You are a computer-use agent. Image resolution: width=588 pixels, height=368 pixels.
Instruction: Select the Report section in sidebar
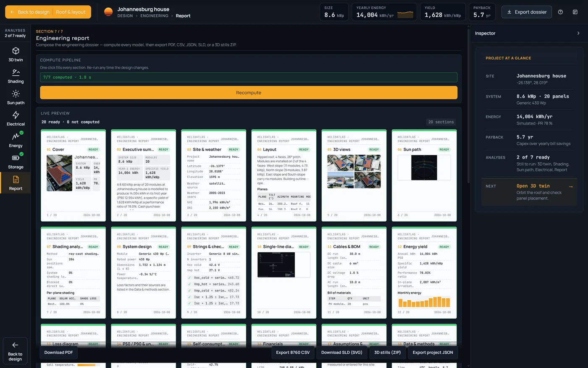pyautogui.click(x=16, y=183)
